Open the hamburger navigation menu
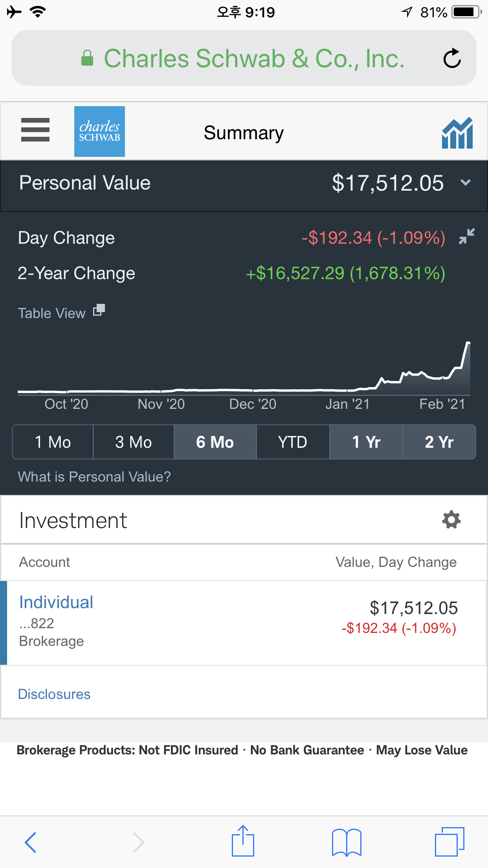Image resolution: width=488 pixels, height=868 pixels. click(35, 130)
